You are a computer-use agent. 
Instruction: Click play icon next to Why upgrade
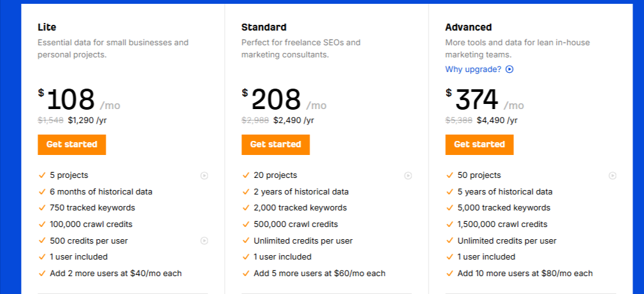510,70
